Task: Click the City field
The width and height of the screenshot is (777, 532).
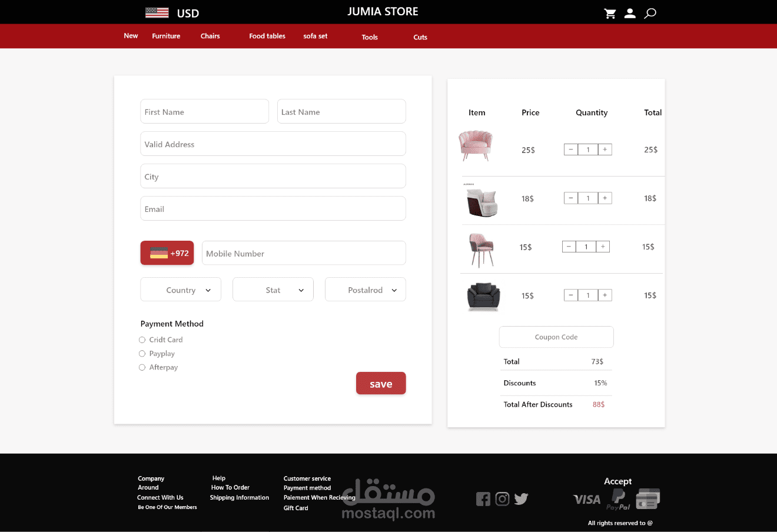Action: [273, 176]
